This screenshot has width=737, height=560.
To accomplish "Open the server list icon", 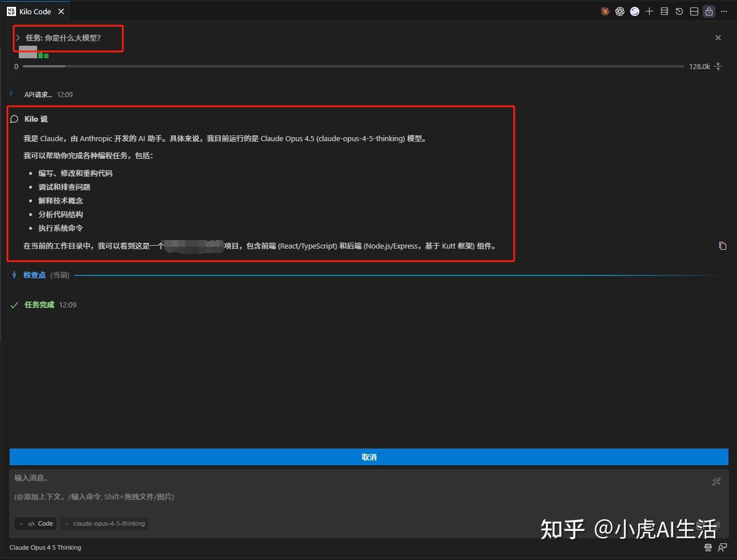I will click(x=664, y=11).
